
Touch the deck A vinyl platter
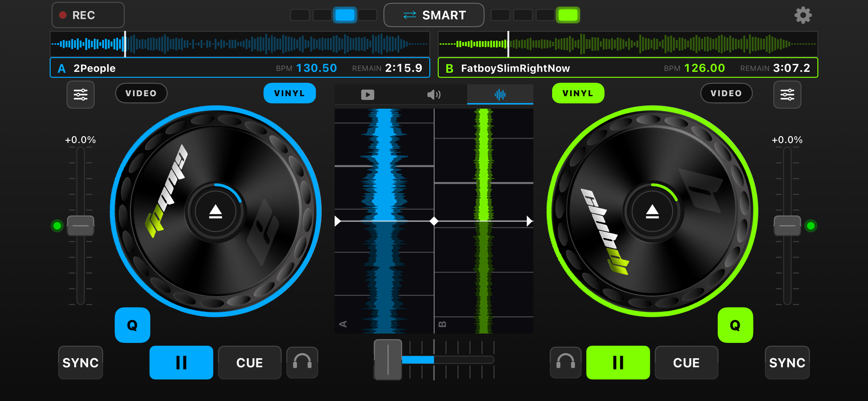coord(215,212)
